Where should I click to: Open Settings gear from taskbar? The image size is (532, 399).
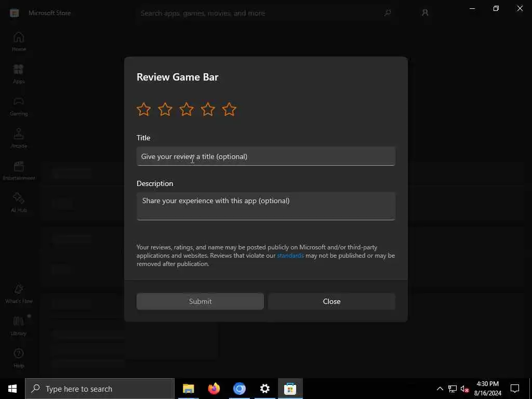264,389
